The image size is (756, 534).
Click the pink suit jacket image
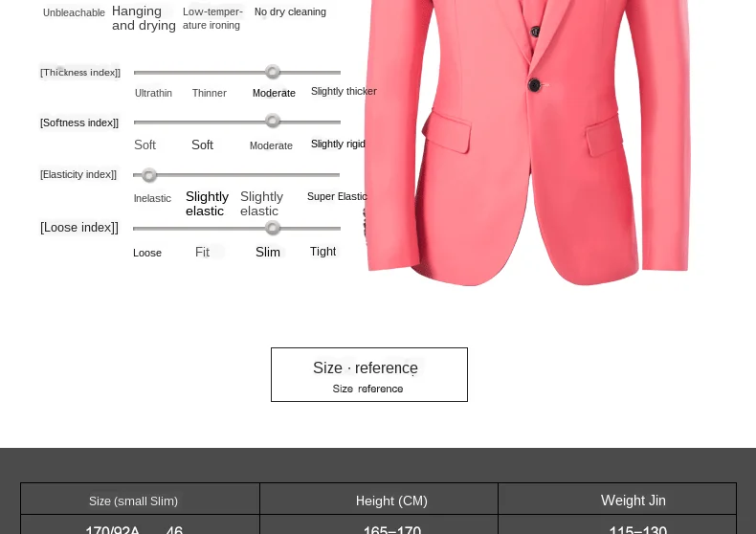(x=526, y=143)
